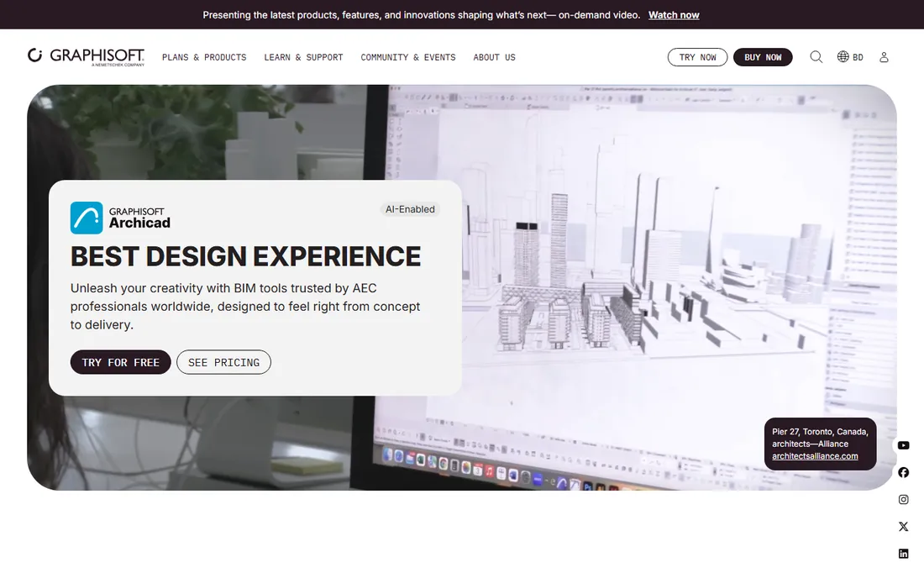924x578 pixels.
Task: Click the Try For Free button
Action: (121, 362)
